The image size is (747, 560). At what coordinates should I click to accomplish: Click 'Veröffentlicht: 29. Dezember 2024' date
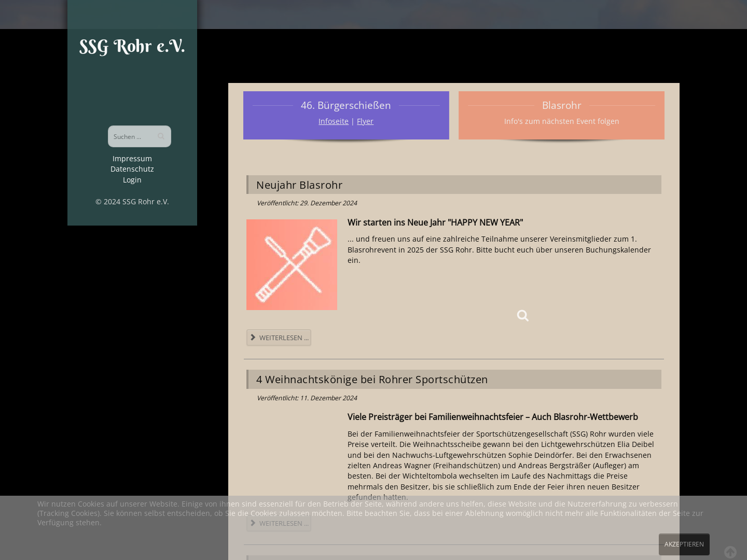coord(307,203)
